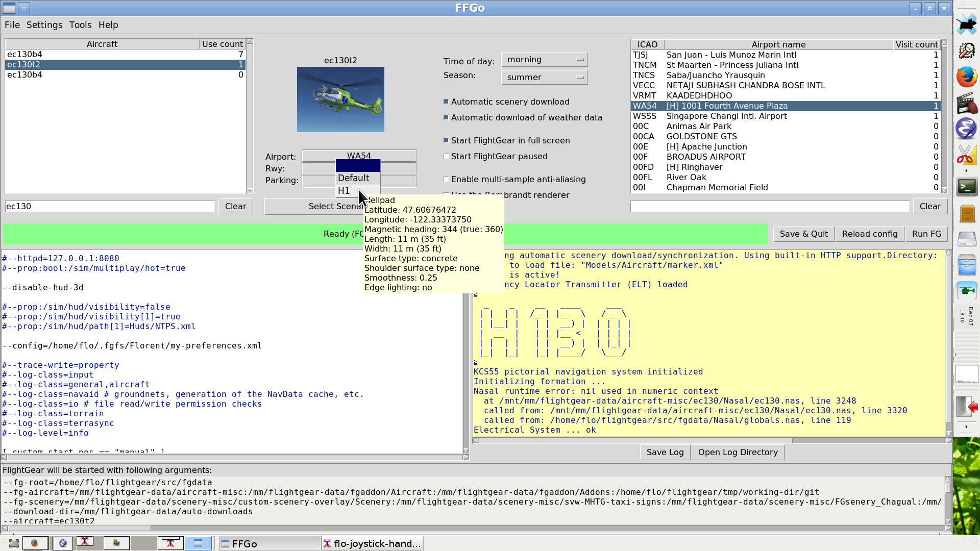The width and height of the screenshot is (980, 551).
Task: Click the logout red arrow icon in the side panel
Action: 966,407
